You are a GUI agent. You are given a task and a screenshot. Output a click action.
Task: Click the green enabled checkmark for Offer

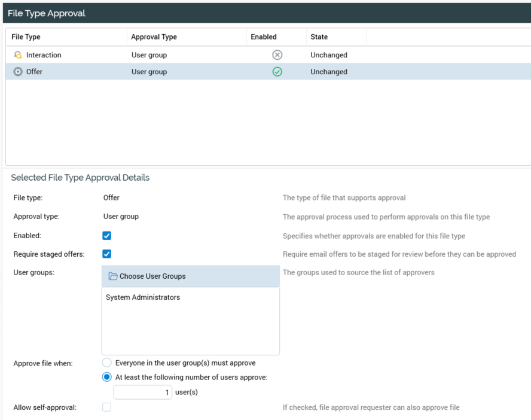[277, 72]
